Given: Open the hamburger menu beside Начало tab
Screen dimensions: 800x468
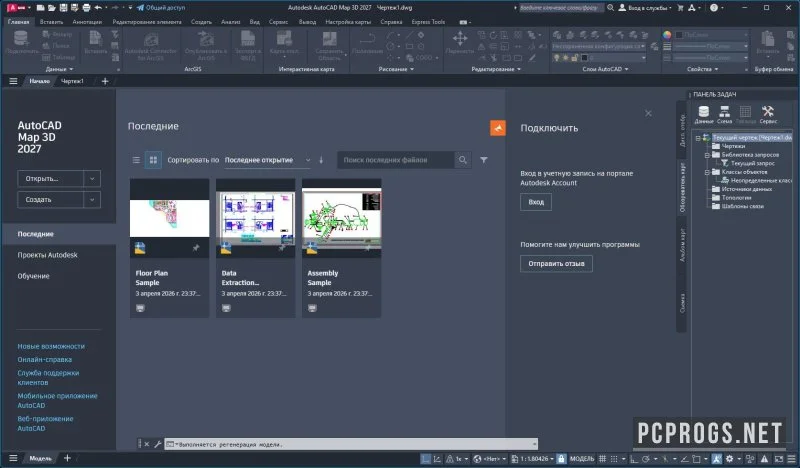Looking at the screenshot, I should coord(13,81).
